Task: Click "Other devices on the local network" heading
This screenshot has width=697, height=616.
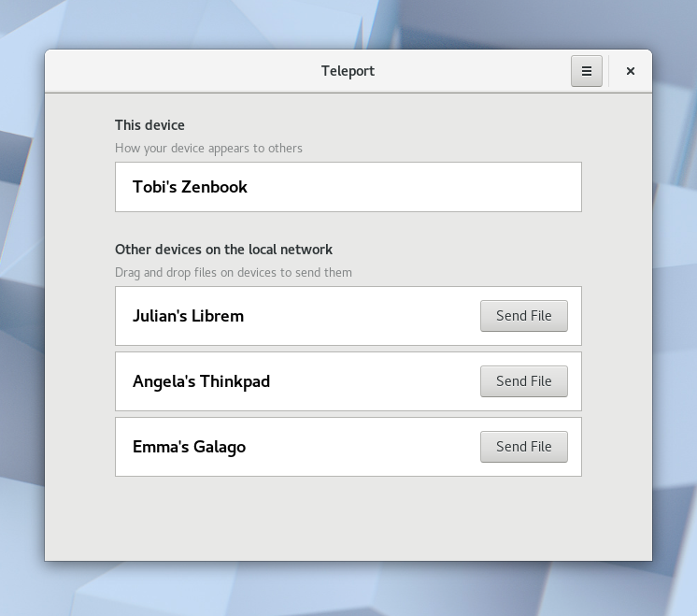Action: click(x=223, y=250)
